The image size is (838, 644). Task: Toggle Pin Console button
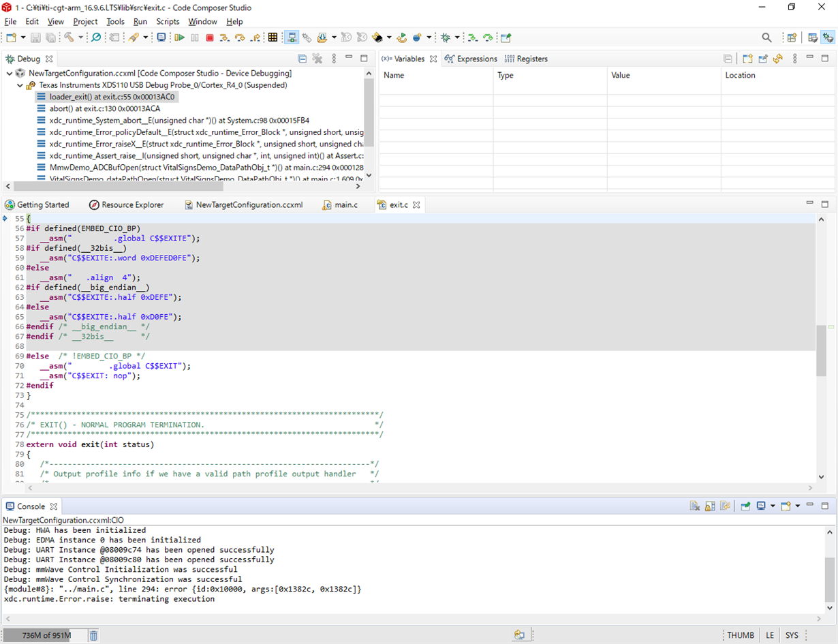745,506
